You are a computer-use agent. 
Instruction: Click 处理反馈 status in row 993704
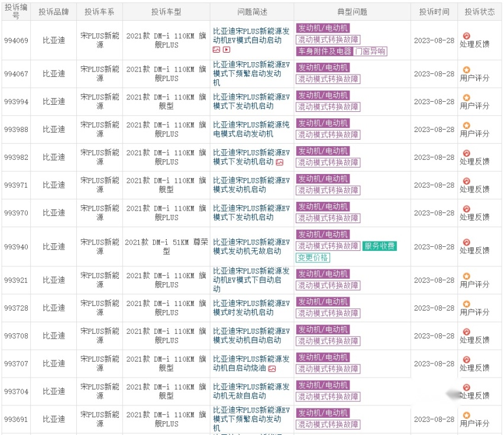(474, 396)
